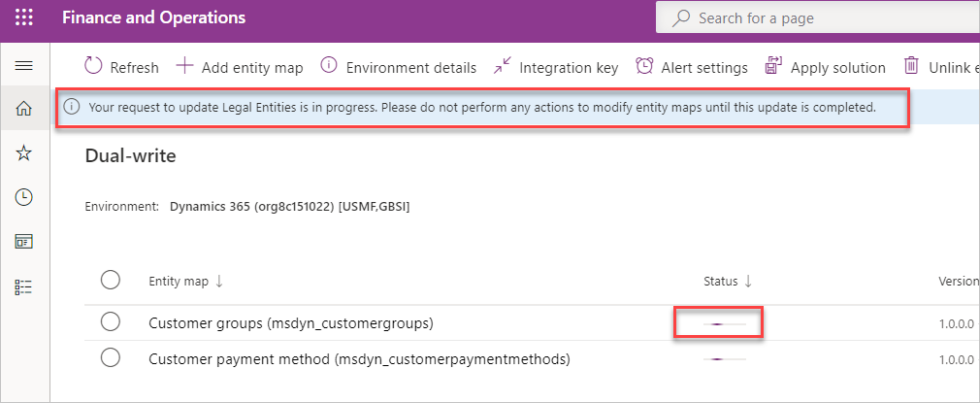This screenshot has height=403, width=980.
Task: Open Workspaces icon in sidebar
Action: pyautogui.click(x=23, y=242)
